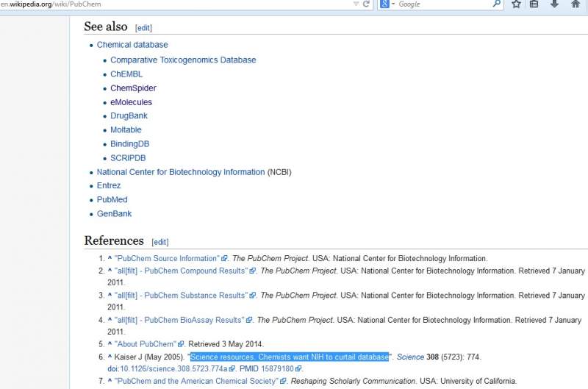Open the SCRIPDB link
The height and width of the screenshot is (389, 588).
coord(128,158)
